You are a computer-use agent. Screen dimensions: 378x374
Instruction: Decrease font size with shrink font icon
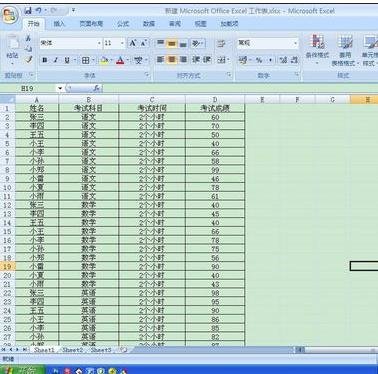point(144,43)
